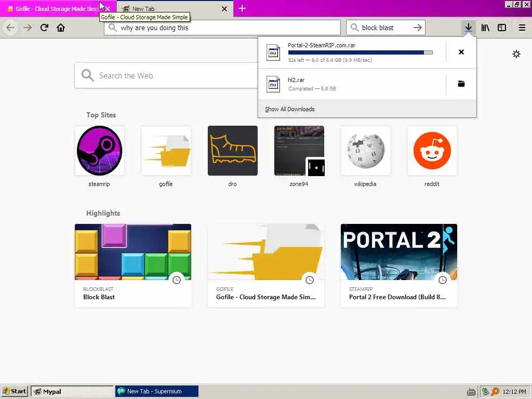Click the hl2.rar file name
Image resolution: width=532 pixels, height=399 pixels.
pos(296,79)
